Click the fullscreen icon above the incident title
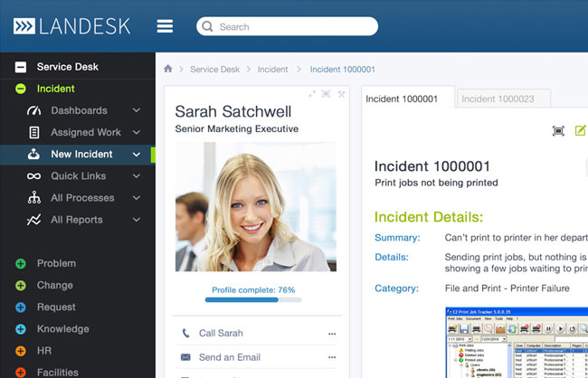 [558, 131]
